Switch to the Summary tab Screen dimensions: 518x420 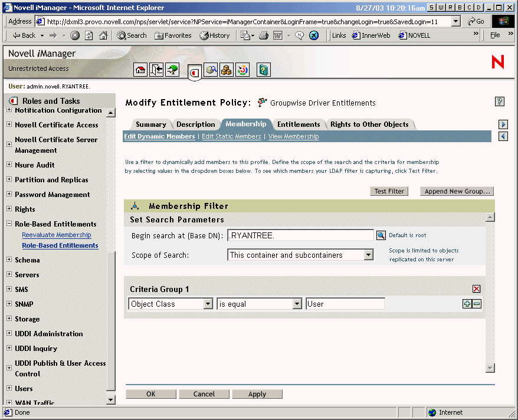(x=151, y=124)
